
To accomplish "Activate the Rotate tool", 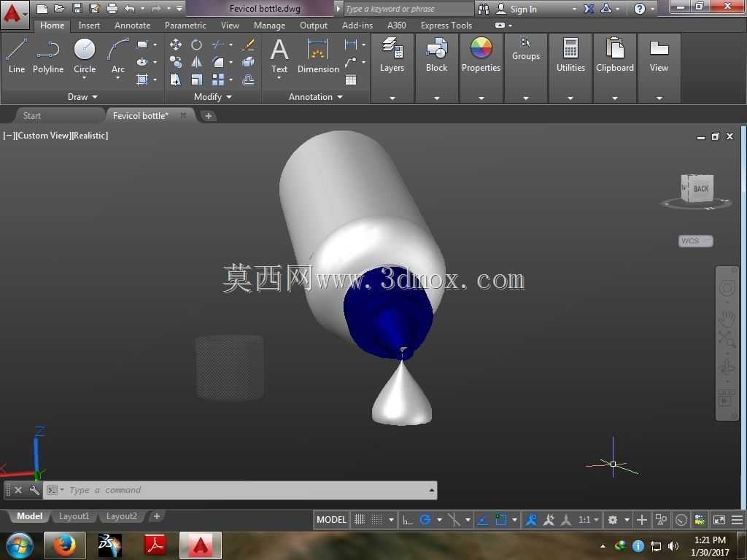I will (196, 44).
